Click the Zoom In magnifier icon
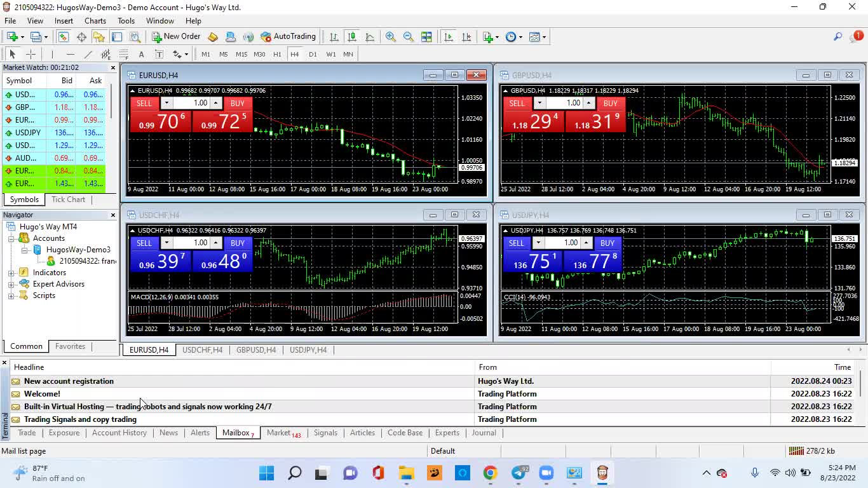This screenshot has height=488, width=868. (x=391, y=37)
